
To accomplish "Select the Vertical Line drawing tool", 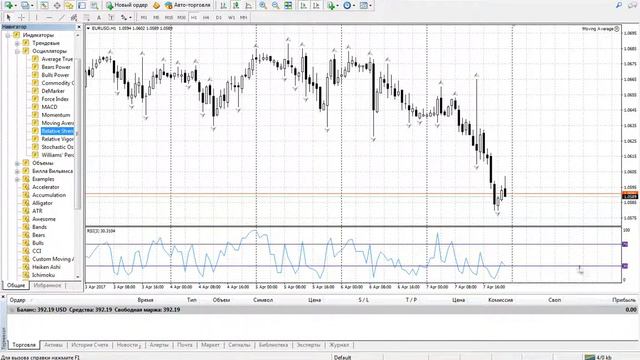I will (36, 18).
